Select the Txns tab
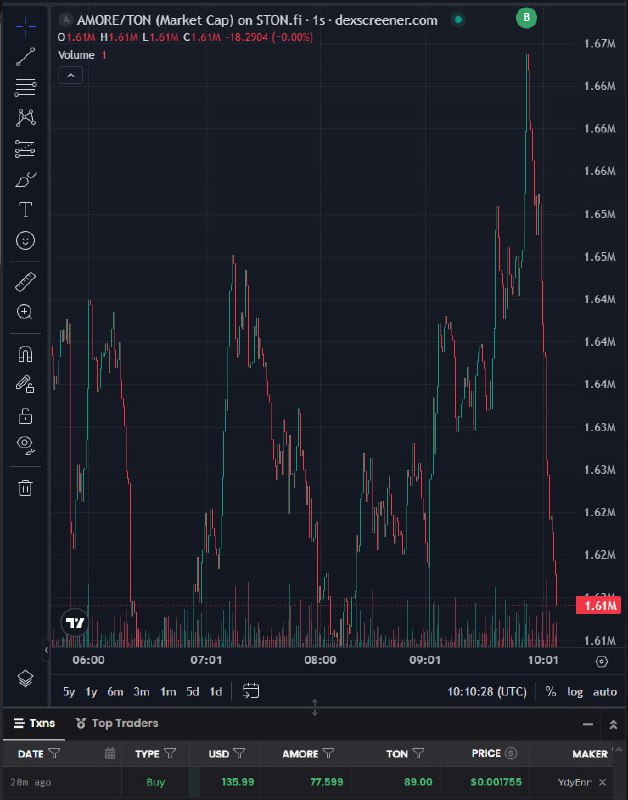 click(x=35, y=723)
